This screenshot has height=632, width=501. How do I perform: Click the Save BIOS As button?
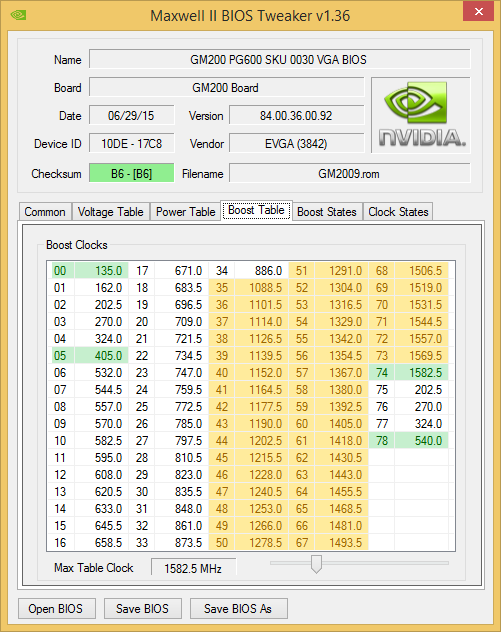coord(238,608)
